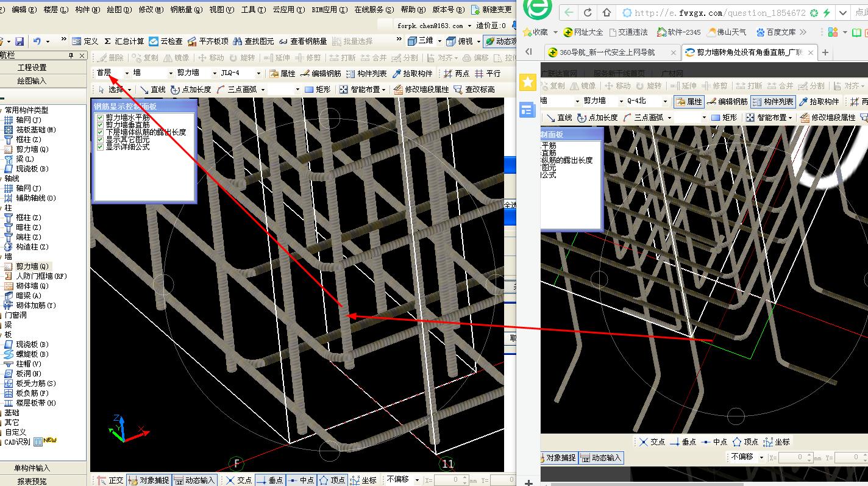Viewport: 868px width, 486px height.
Task: Uncheck 剪力墙水平筋 checkbox
Action: click(x=101, y=117)
